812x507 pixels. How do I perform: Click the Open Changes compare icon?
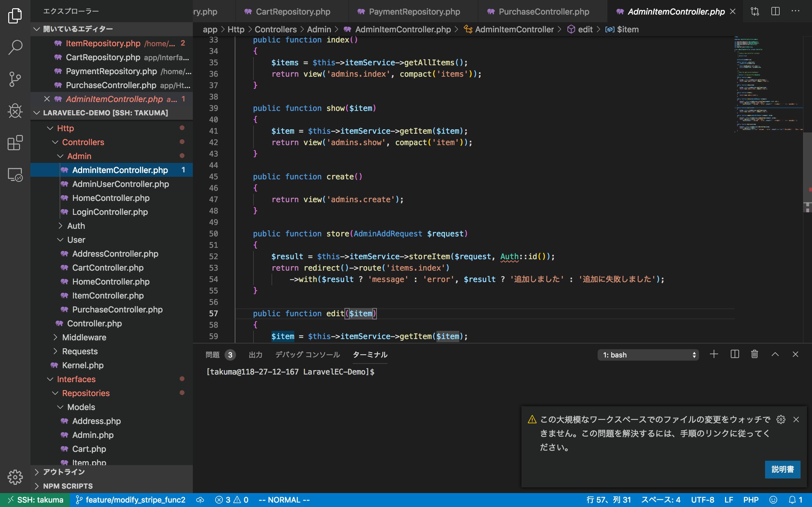pos(755,11)
